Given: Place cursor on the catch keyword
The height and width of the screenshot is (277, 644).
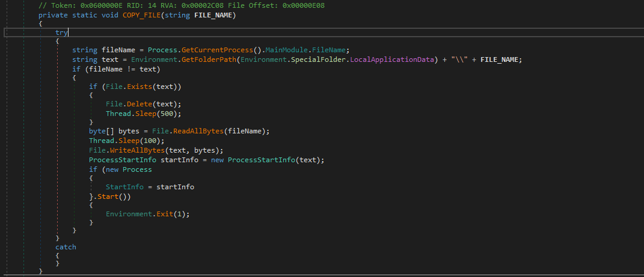Looking at the screenshot, I should (x=66, y=247).
